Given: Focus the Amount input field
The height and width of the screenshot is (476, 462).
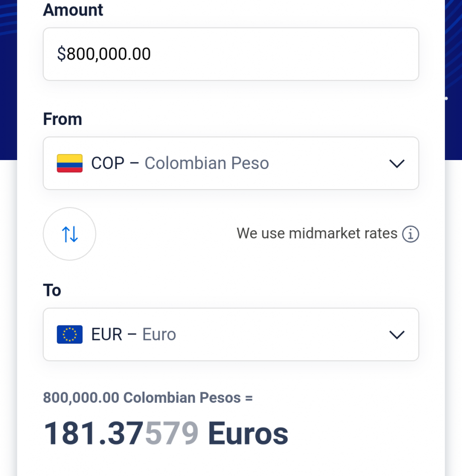Looking at the screenshot, I should (x=231, y=54).
